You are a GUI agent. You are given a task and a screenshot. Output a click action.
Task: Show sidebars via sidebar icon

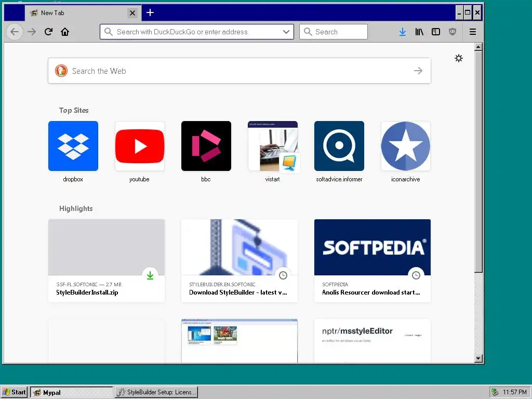coord(436,32)
